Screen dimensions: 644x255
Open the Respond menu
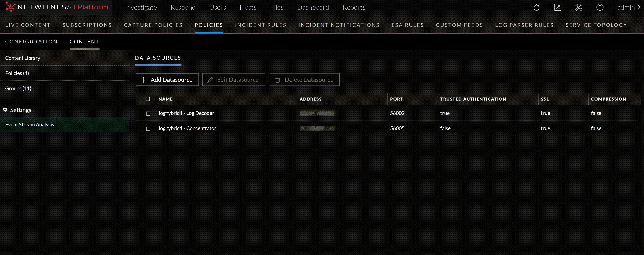(183, 7)
